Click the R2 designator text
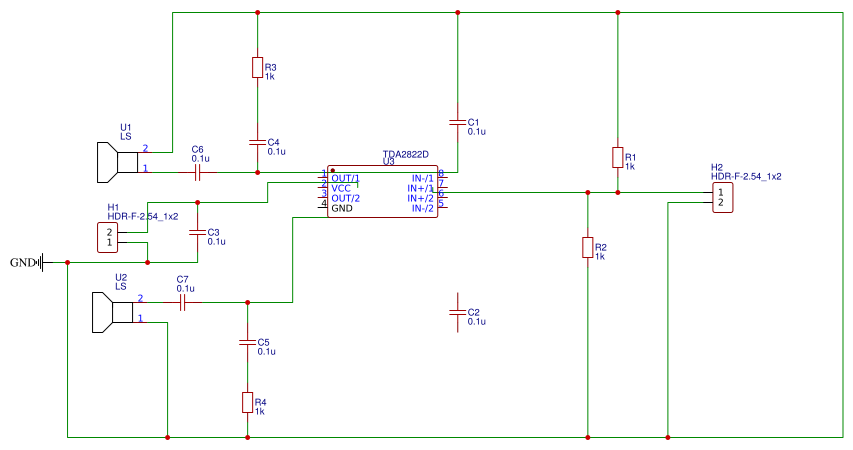The width and height of the screenshot is (853, 450). click(601, 247)
